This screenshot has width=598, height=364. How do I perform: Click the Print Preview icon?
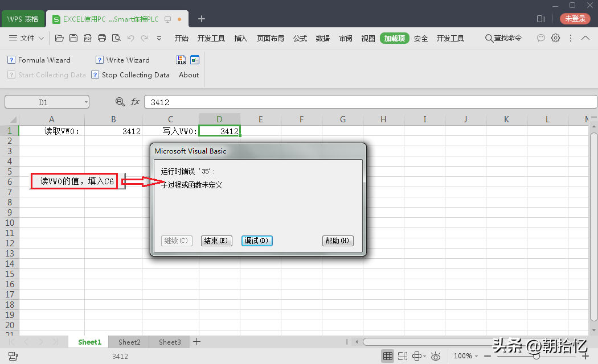(x=116, y=38)
